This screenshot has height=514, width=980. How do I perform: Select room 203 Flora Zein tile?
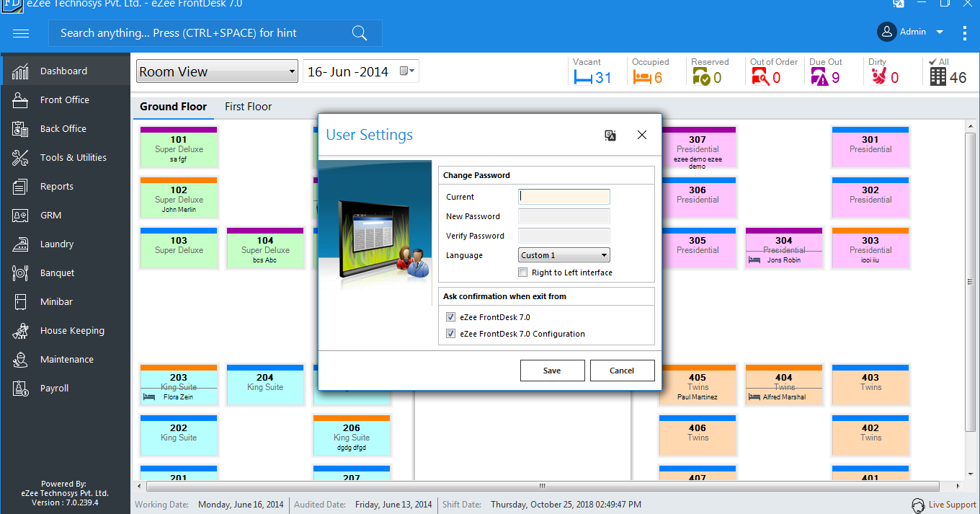point(179,385)
